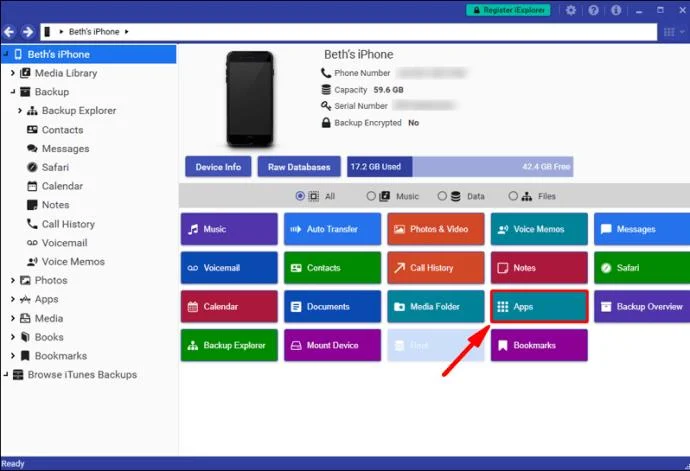Open the info icon in title bar
The width and height of the screenshot is (690, 471).
[616, 10]
